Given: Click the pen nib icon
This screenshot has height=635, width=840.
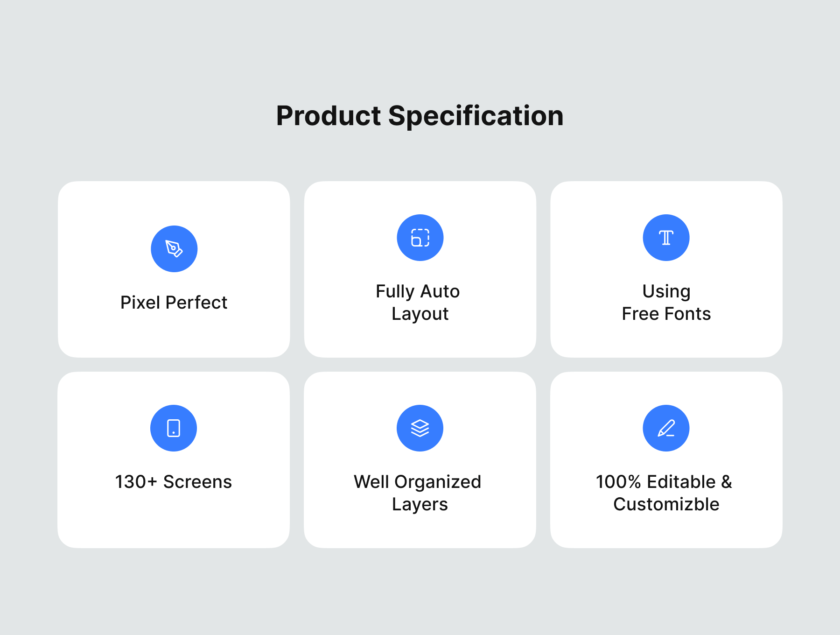Looking at the screenshot, I should click(x=174, y=249).
